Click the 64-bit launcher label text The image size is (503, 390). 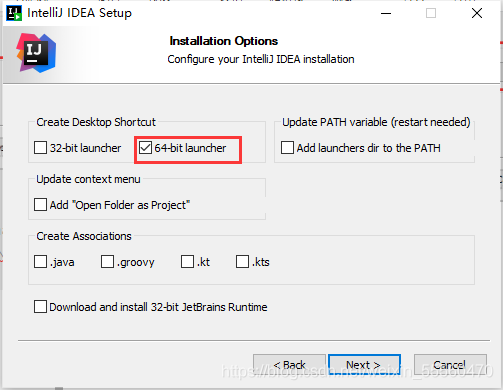[190, 148]
